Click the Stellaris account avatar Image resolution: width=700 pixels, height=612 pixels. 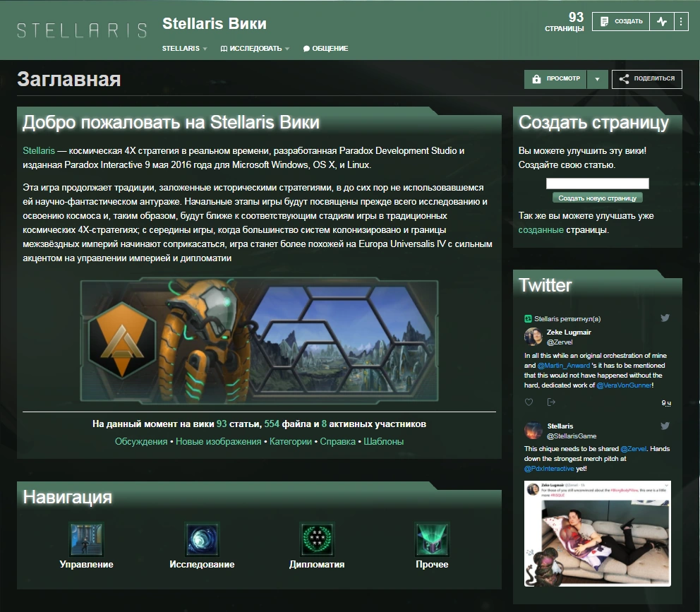pos(533,431)
